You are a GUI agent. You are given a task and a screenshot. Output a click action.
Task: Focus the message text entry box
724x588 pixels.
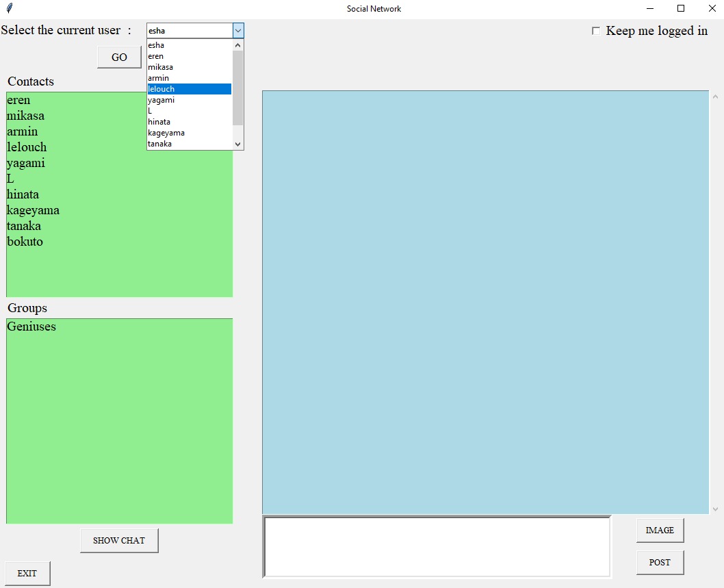coord(437,547)
